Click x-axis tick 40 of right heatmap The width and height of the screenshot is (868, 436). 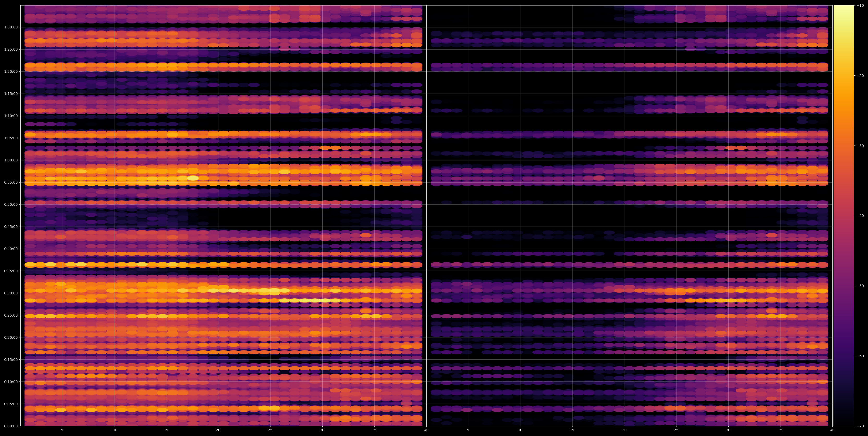[x=832, y=430]
